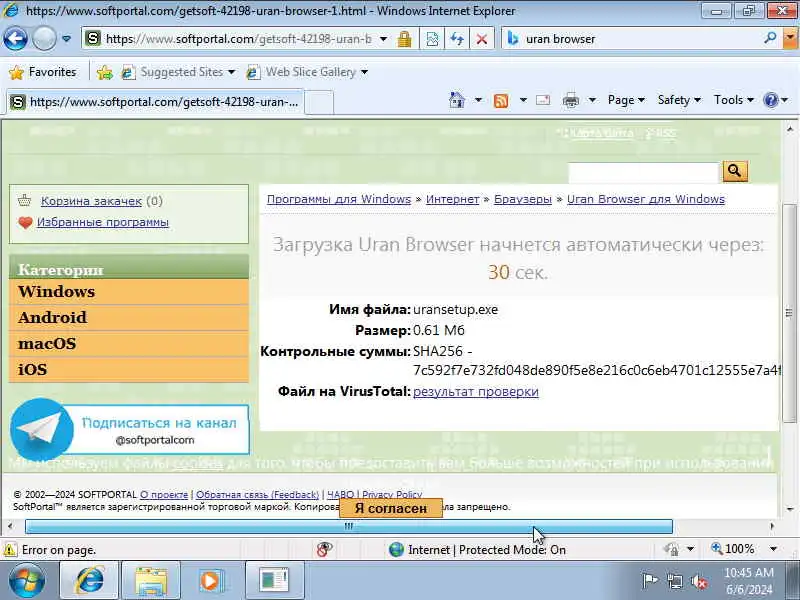800x600 pixels.
Task: Open Windows Media Player taskbar icon
Action: click(211, 581)
